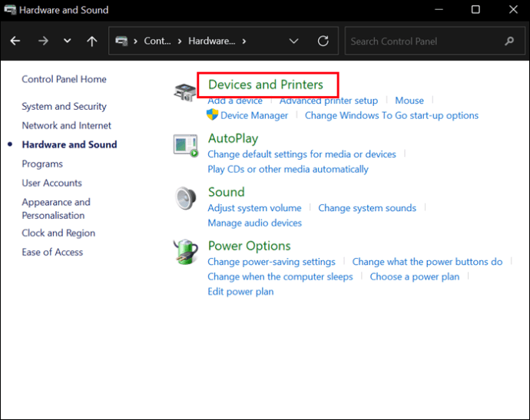Click Edit power plan
Viewport: 530px width, 420px height.
(x=240, y=292)
